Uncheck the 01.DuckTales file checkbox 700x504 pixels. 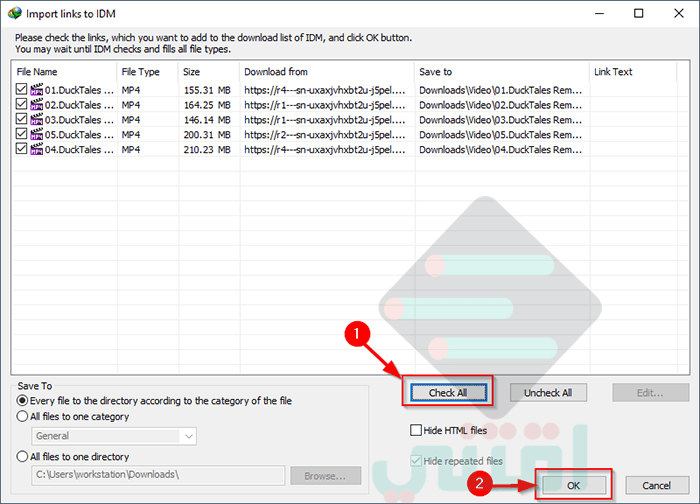21,89
